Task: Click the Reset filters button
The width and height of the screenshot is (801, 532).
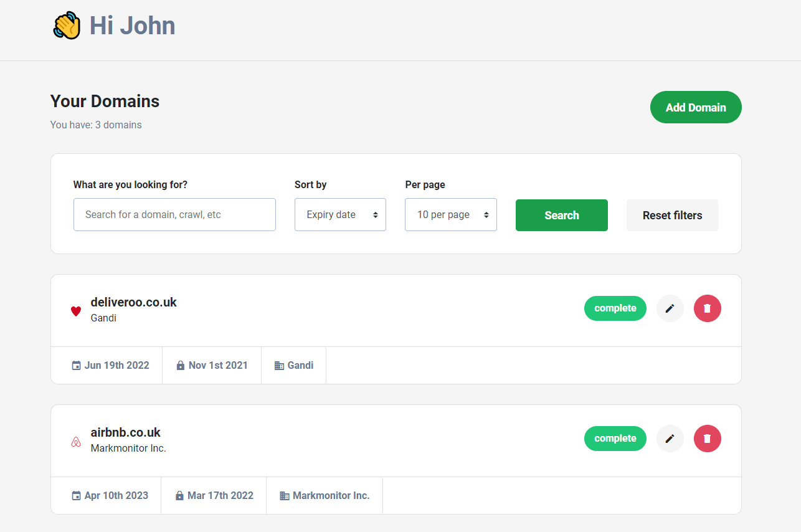Action: click(672, 215)
